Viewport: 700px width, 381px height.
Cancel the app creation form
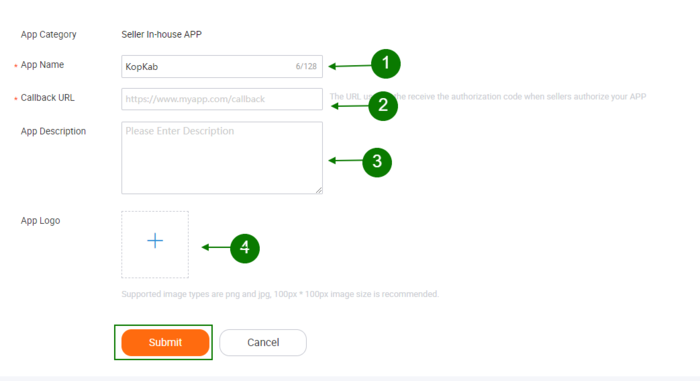point(263,343)
